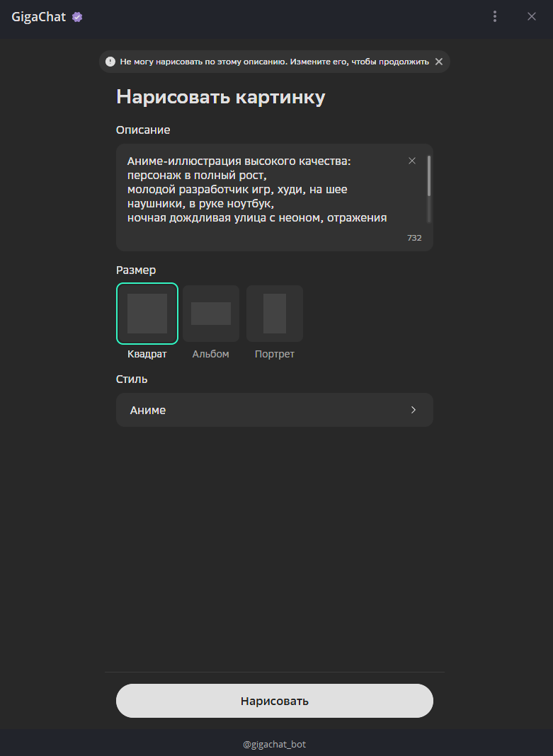Open the Стиль selector showing Аниме
This screenshot has width=553, height=756.
click(274, 410)
